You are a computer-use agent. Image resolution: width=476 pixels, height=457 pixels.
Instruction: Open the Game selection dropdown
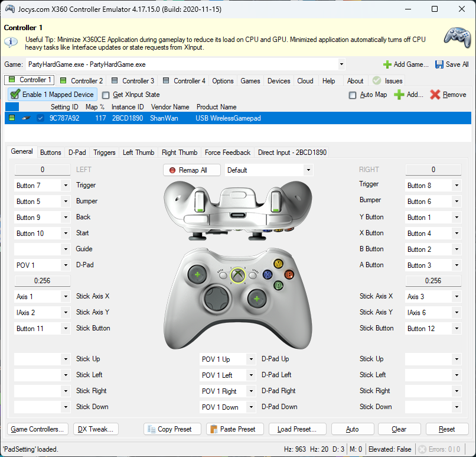tap(341, 64)
